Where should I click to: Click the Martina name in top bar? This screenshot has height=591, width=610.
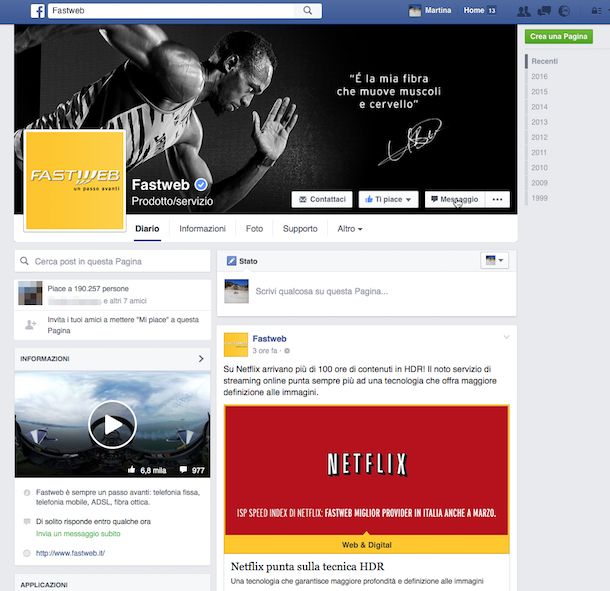[438, 11]
